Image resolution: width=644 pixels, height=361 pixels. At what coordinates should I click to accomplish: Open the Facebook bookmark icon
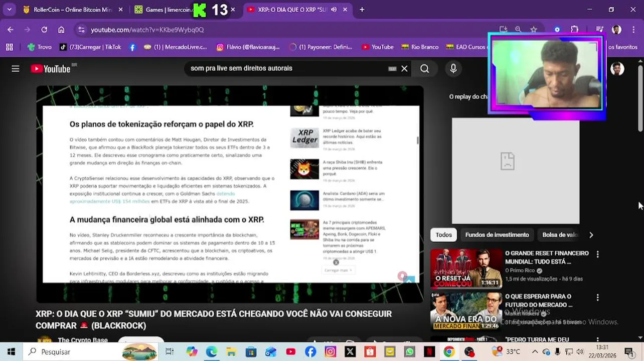pos(132,47)
